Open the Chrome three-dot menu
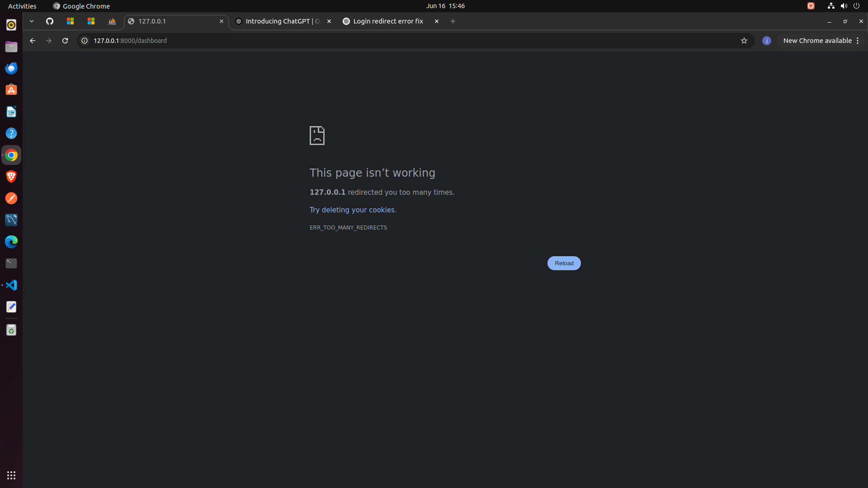This screenshot has width=868, height=488. [x=858, y=41]
